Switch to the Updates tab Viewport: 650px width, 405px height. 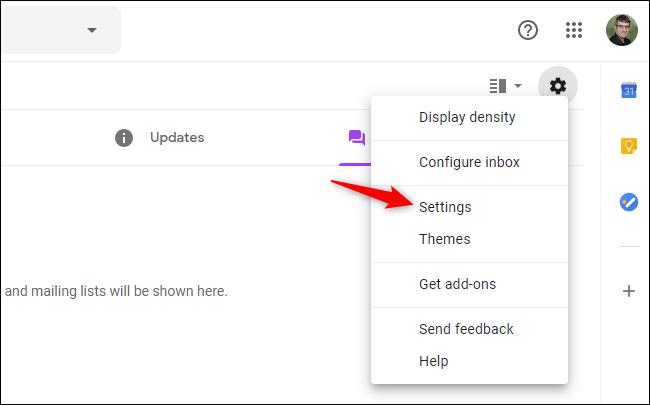pyautogui.click(x=176, y=138)
